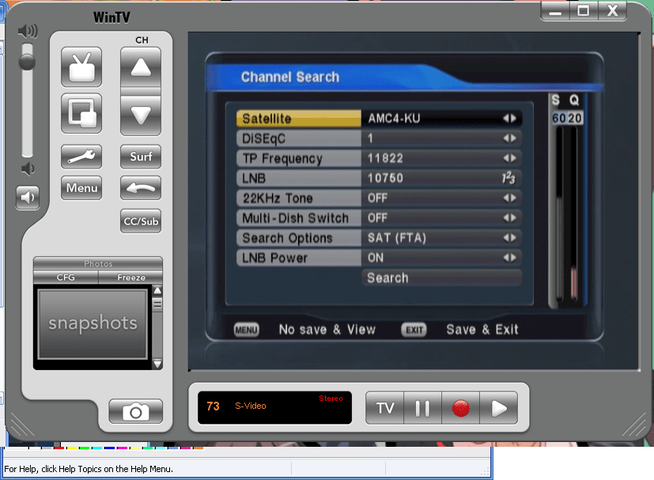Select the snapshots thumbnail area

tap(93, 324)
